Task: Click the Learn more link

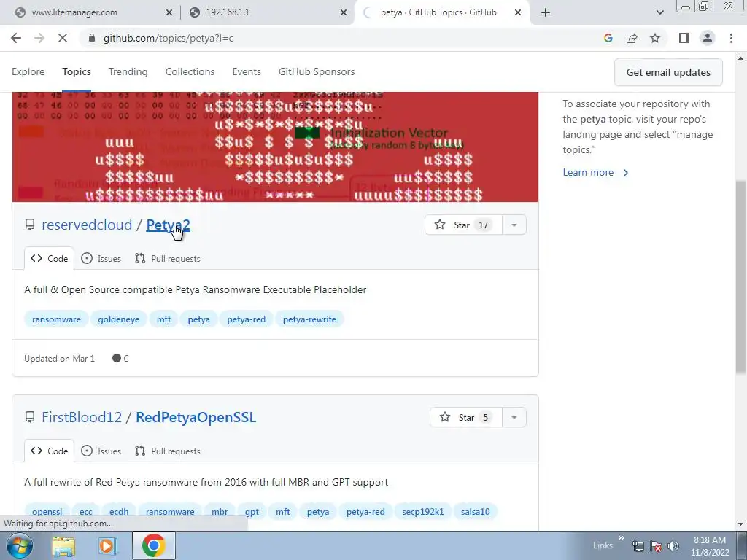Action: [595, 172]
